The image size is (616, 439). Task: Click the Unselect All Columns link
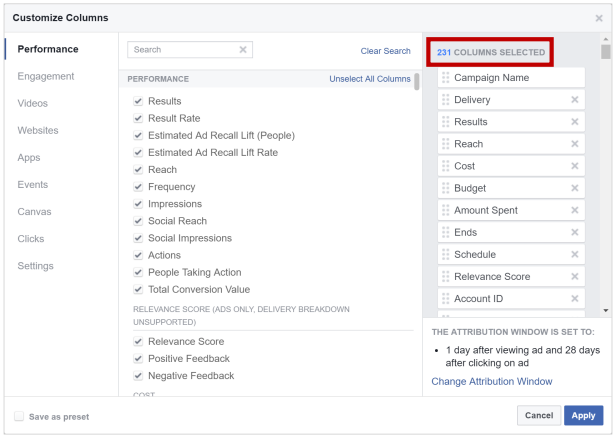[x=369, y=79]
